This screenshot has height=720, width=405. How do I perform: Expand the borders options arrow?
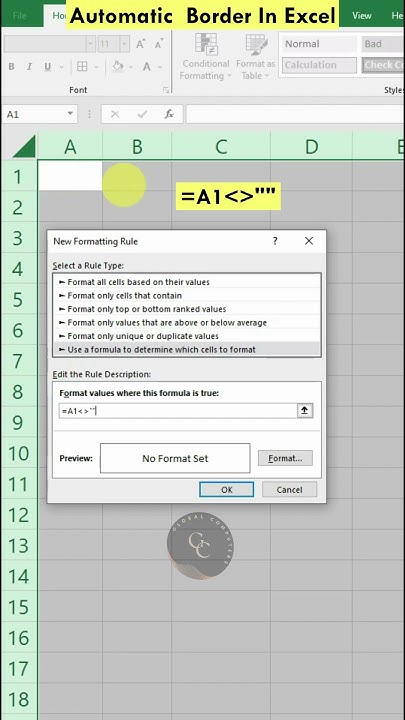click(x=96, y=67)
